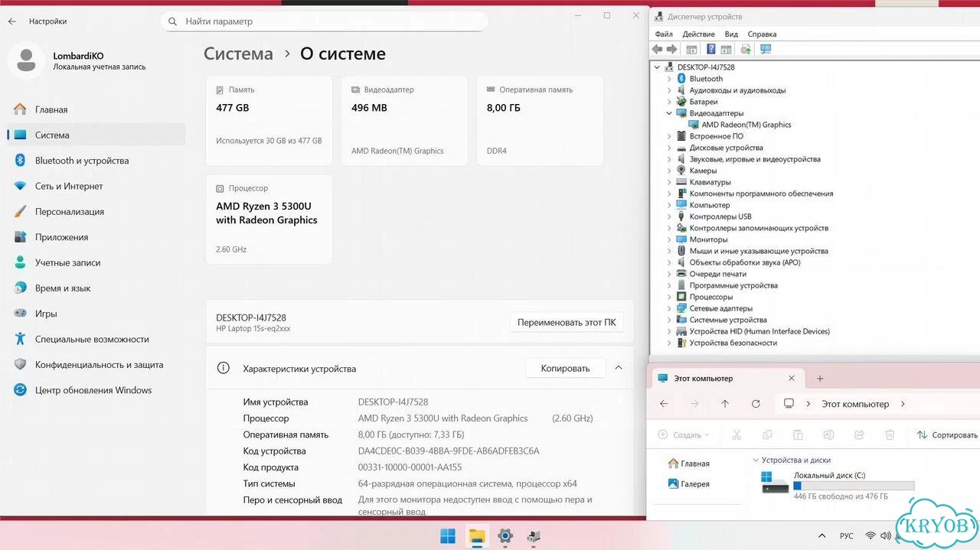Click the Копировать button
This screenshot has width=980, height=550.
565,368
